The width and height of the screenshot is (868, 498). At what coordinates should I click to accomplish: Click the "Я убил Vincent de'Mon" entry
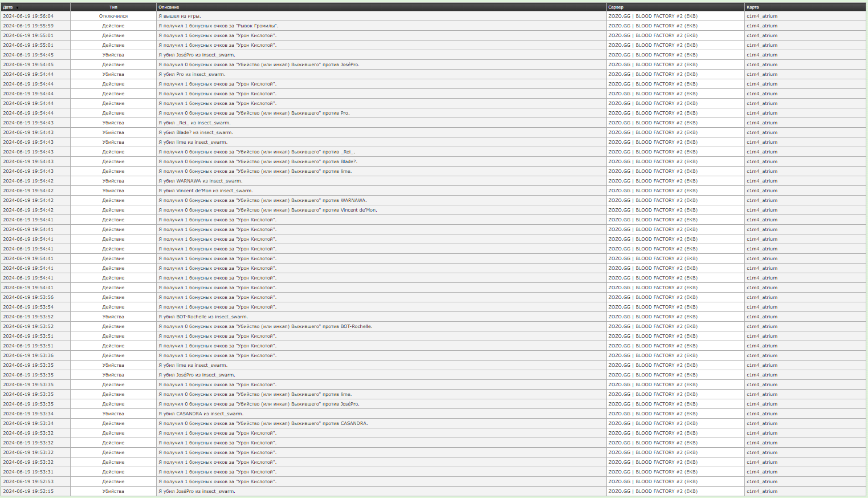(205, 191)
